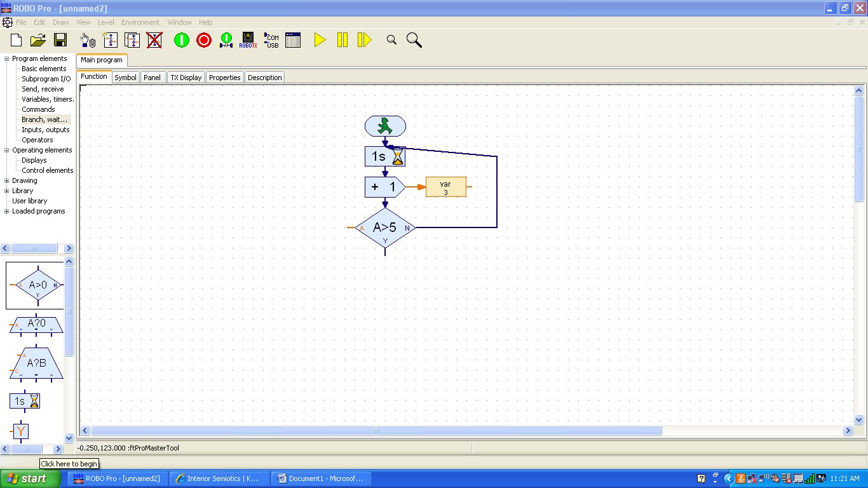Screen dimensions: 868x488
Task: Select Basic elements in the tree
Action: coord(44,69)
